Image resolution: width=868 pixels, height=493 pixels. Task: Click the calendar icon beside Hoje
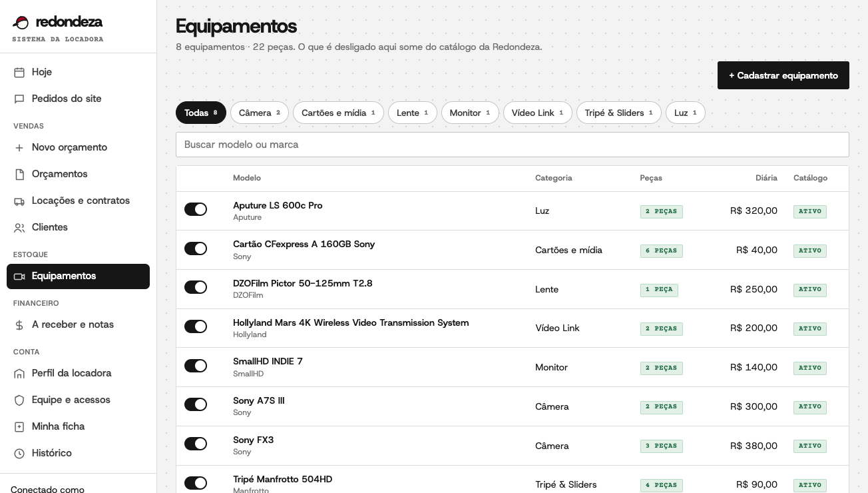point(19,72)
